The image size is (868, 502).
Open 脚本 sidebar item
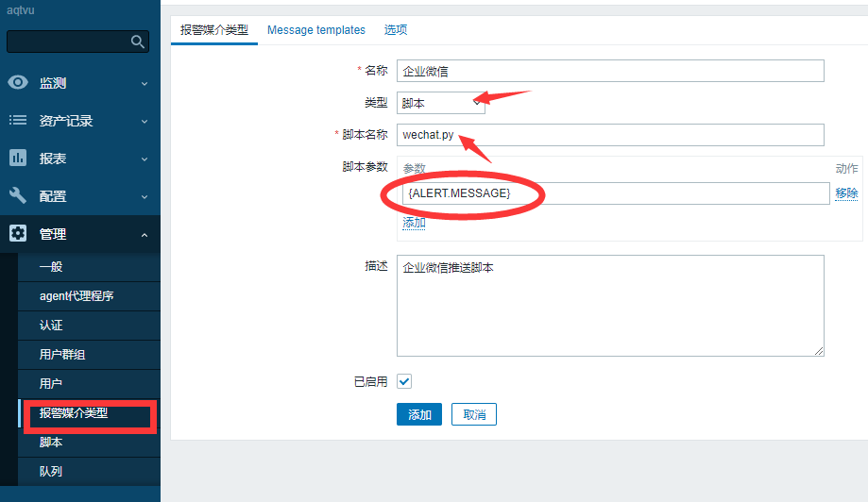[x=89, y=443]
